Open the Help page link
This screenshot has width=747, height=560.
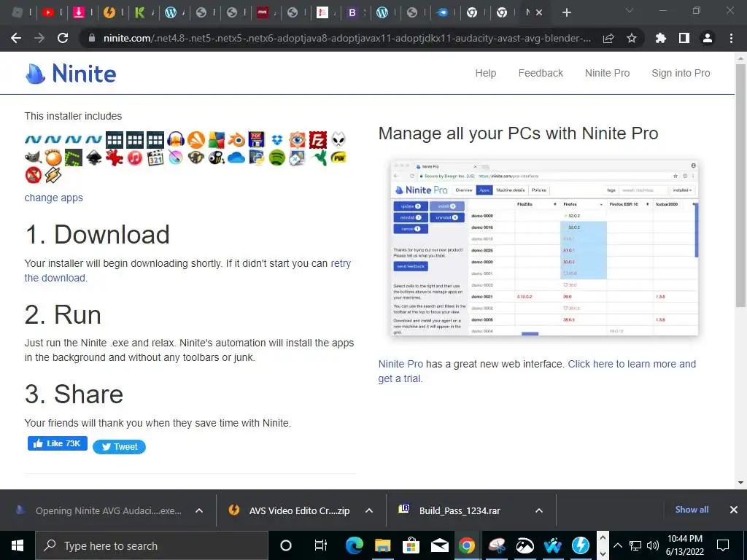coord(485,73)
